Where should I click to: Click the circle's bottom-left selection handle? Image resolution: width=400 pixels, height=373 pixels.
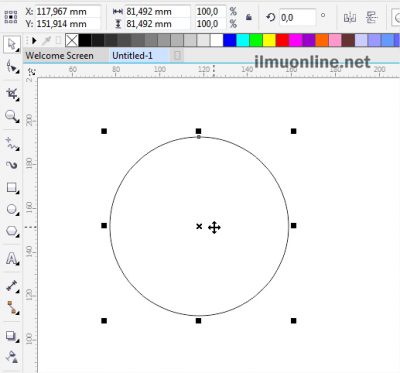pyautogui.click(x=104, y=321)
